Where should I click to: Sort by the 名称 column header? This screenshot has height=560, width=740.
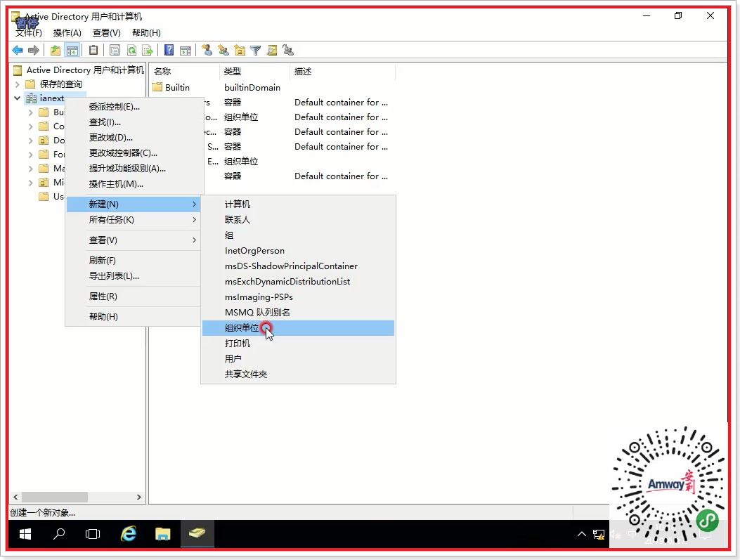185,71
